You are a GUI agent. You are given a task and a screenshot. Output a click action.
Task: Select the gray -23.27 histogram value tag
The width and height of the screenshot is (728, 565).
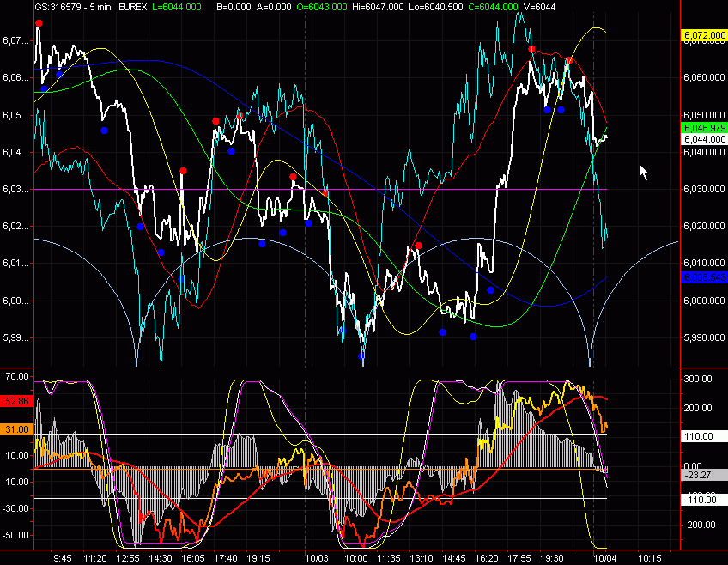[704, 475]
